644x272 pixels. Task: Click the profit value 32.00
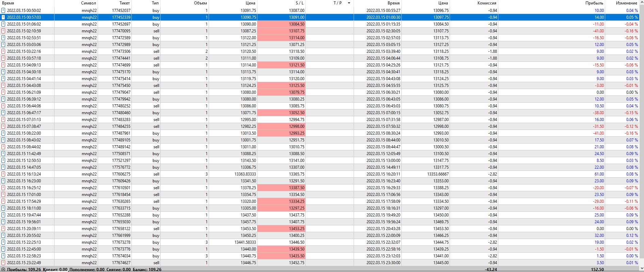click(599, 236)
